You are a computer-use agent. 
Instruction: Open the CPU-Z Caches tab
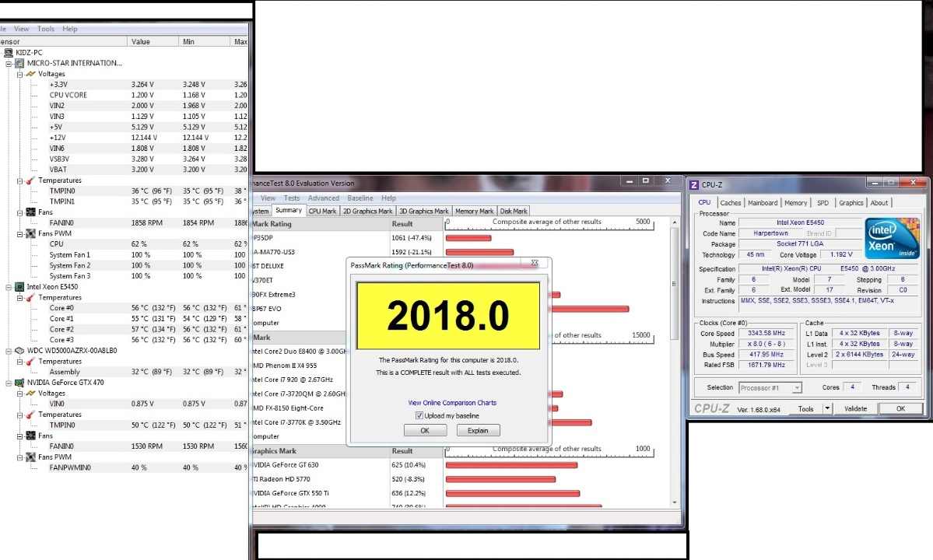point(731,203)
